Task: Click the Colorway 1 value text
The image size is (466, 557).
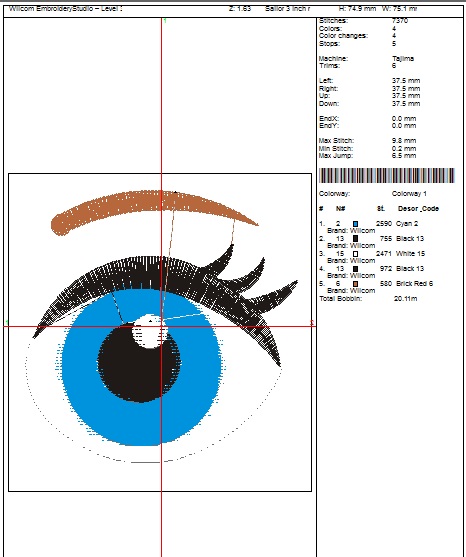Action: click(409, 194)
